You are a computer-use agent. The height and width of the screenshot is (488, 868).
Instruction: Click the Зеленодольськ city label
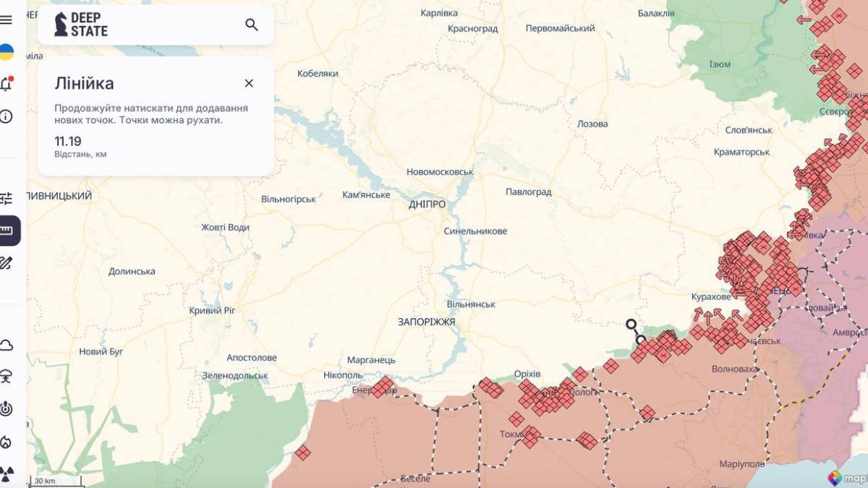[x=235, y=375]
